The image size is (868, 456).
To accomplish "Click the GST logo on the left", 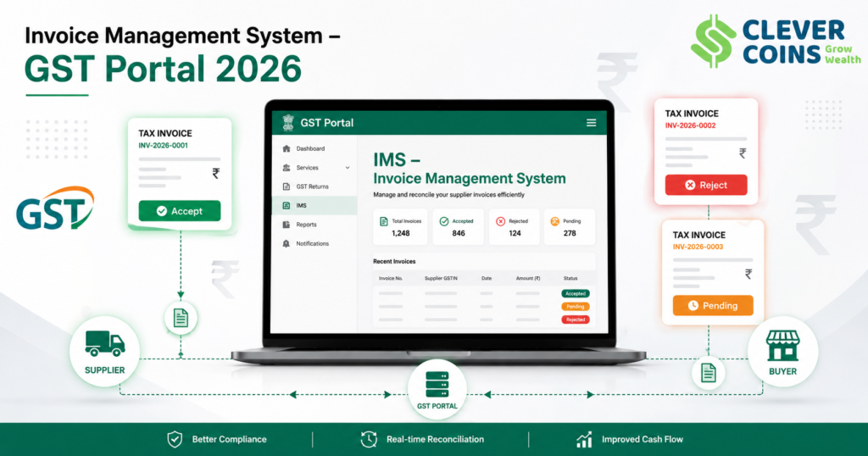I will (55, 209).
